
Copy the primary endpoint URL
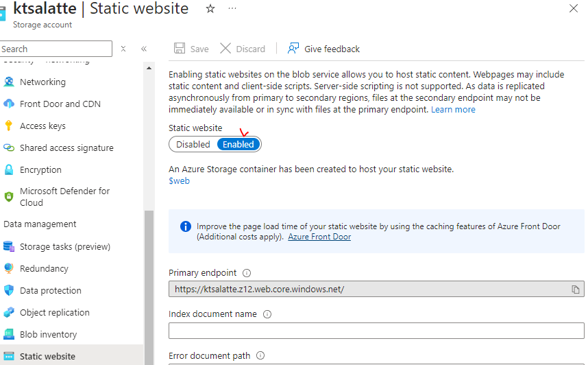point(575,289)
